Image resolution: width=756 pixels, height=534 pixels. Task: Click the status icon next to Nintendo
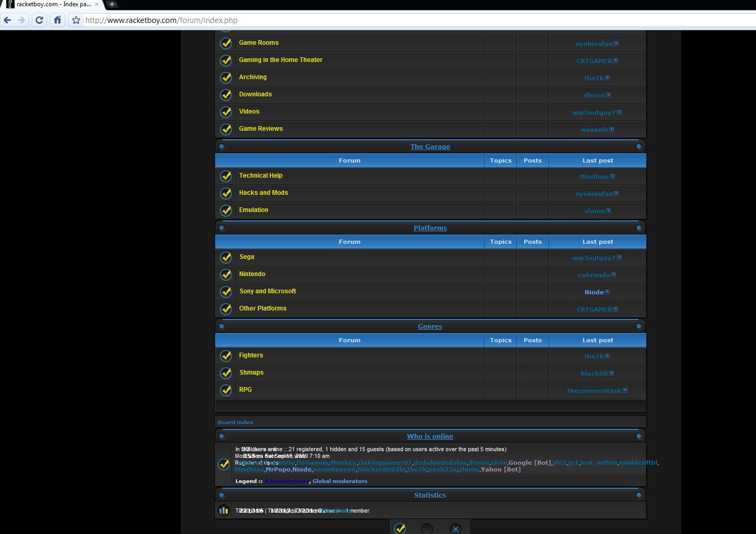point(226,274)
